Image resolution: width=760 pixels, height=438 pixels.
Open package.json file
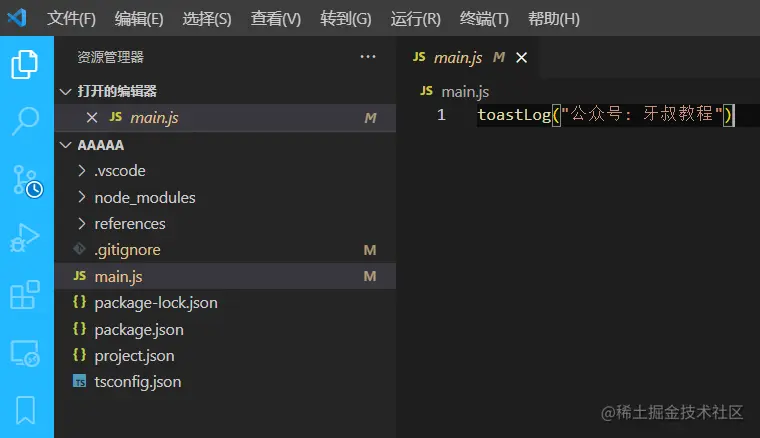click(225, 329)
